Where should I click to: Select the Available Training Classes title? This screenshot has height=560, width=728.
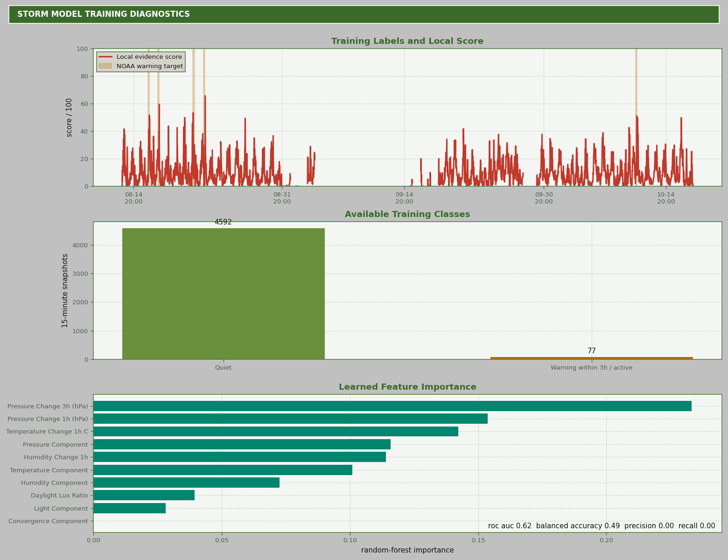(x=407, y=215)
